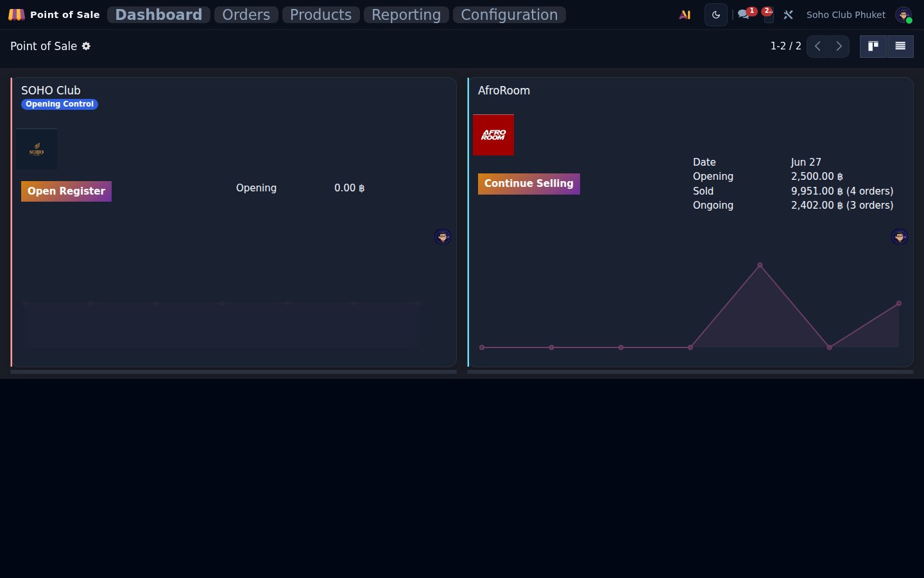The image size is (924, 578).
Task: Go to previous page of records
Action: pyautogui.click(x=817, y=46)
